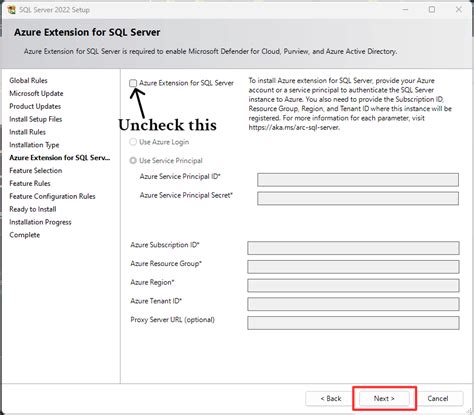Select Feature Rules step in sidebar

point(30,183)
